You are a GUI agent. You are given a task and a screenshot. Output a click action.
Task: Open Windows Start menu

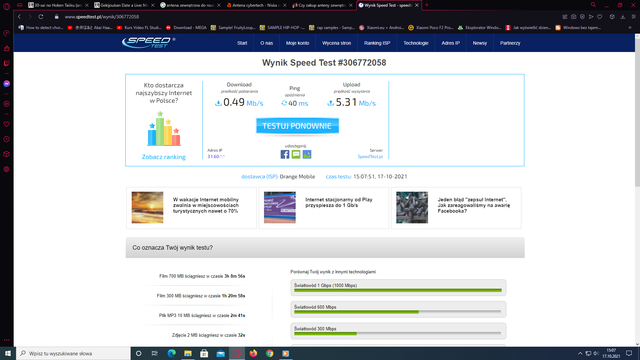tap(8, 353)
